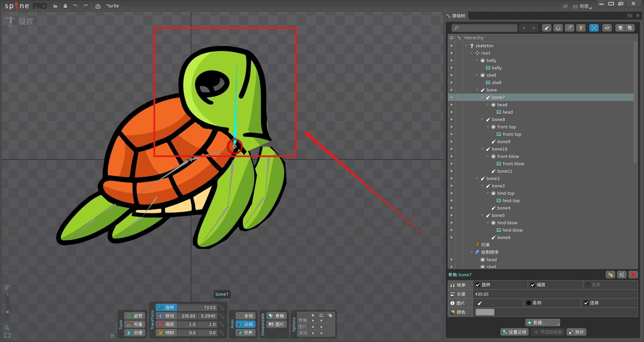Image resolution: width=644 pixels, height=342 pixels.
Task: Toggle 缩放 inherit scale checkbox
Action: pyautogui.click(x=533, y=285)
